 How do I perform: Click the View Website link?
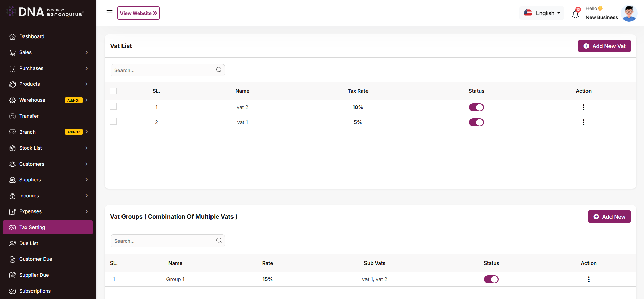(x=138, y=13)
